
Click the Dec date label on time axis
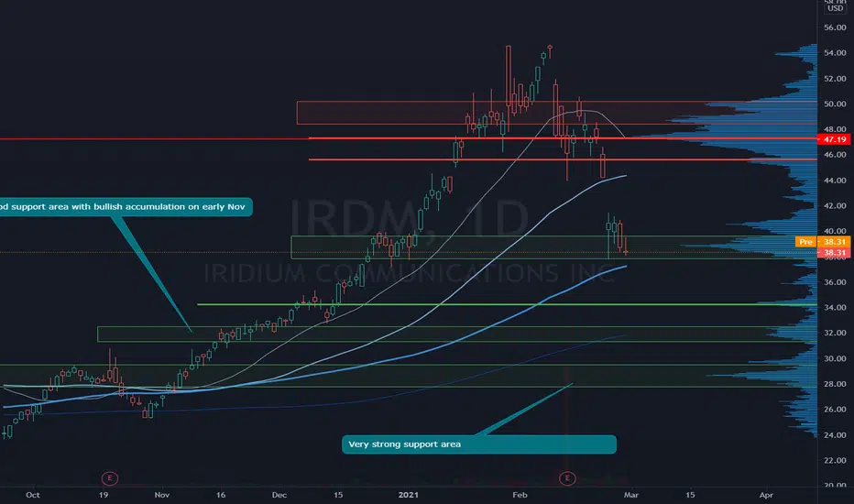tap(279, 495)
